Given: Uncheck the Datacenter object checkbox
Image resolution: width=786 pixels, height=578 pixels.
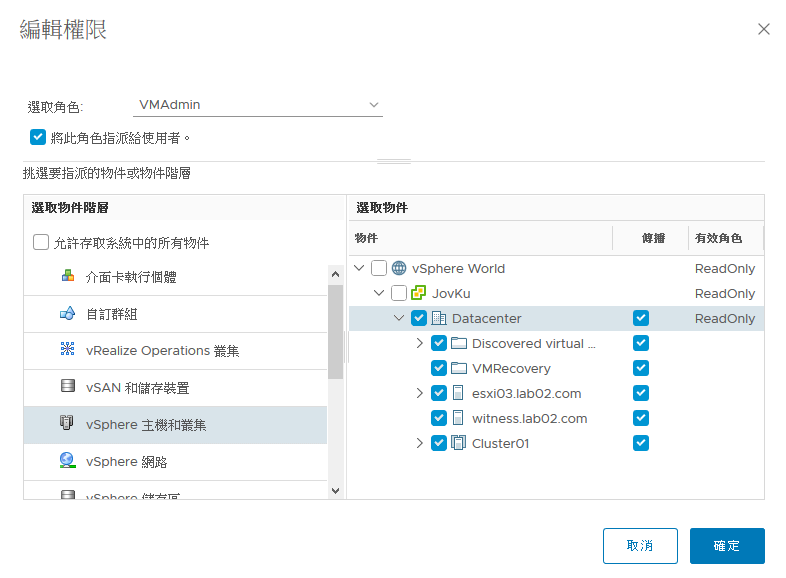Looking at the screenshot, I should pyautogui.click(x=419, y=318).
